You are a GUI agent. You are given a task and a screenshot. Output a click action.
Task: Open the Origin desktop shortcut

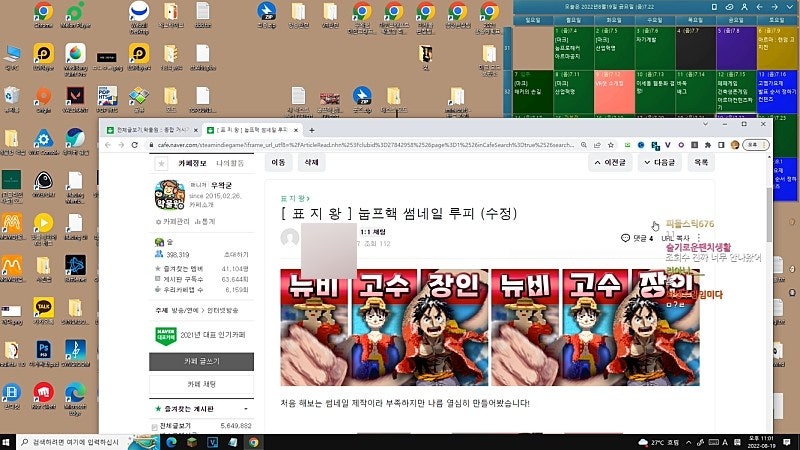43,98
